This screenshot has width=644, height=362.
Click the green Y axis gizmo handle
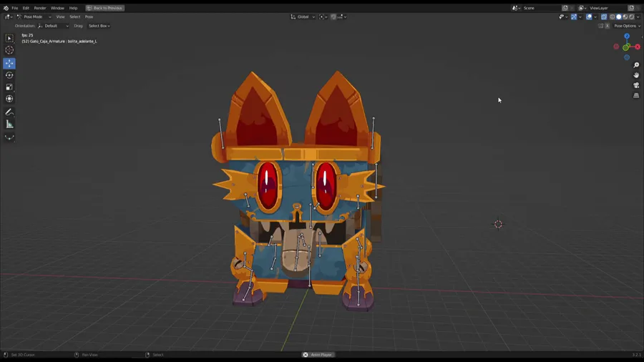coord(625,48)
